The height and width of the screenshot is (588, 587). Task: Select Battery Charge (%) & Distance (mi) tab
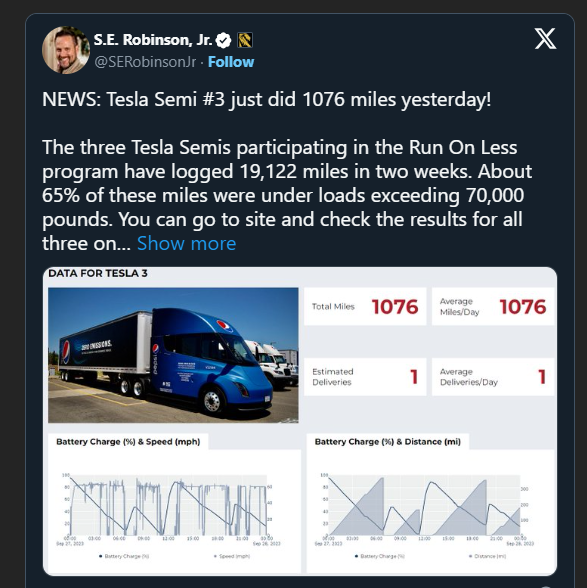click(388, 442)
